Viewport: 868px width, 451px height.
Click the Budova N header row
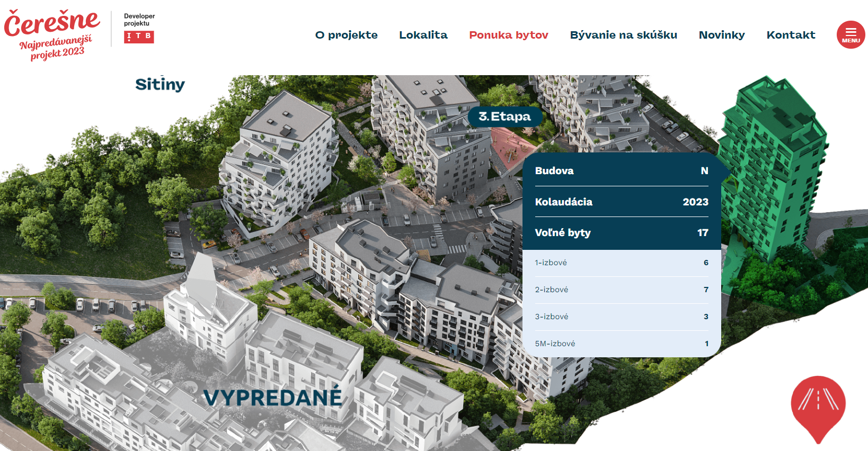tap(621, 171)
